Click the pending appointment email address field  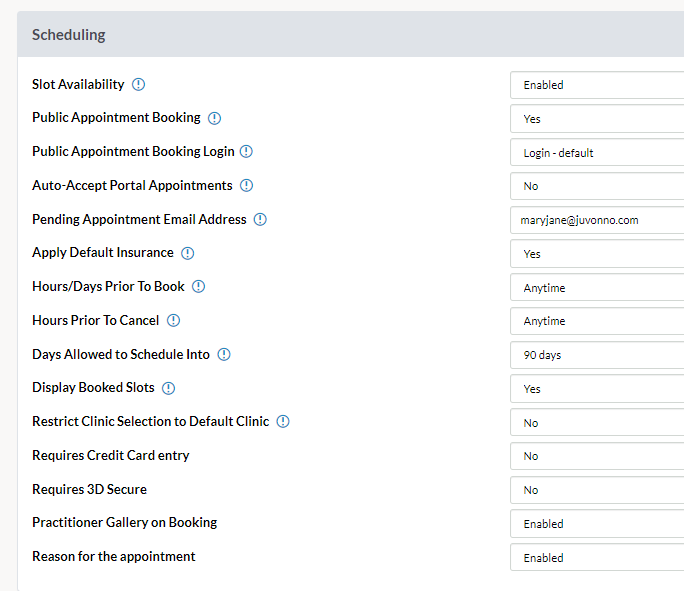pyautogui.click(x=597, y=220)
